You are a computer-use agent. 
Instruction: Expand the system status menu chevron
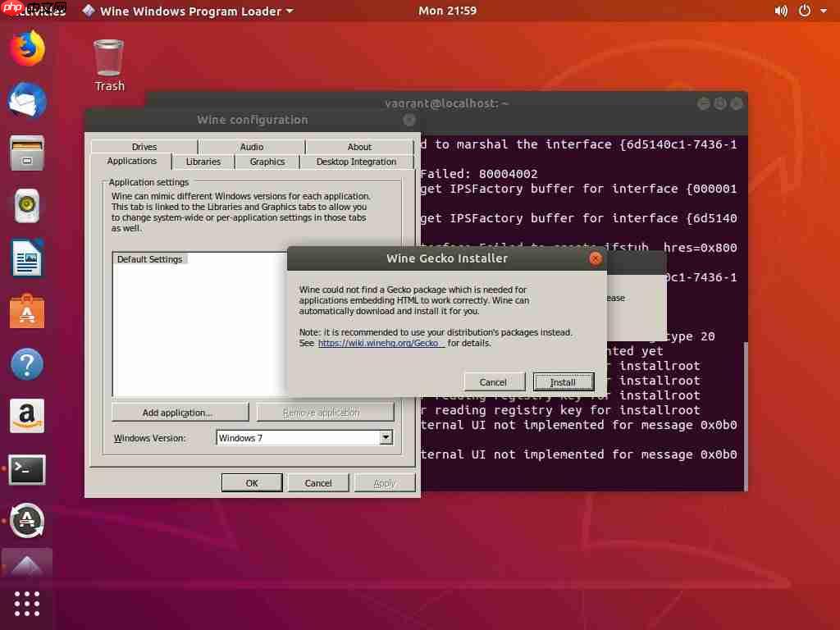click(x=824, y=11)
